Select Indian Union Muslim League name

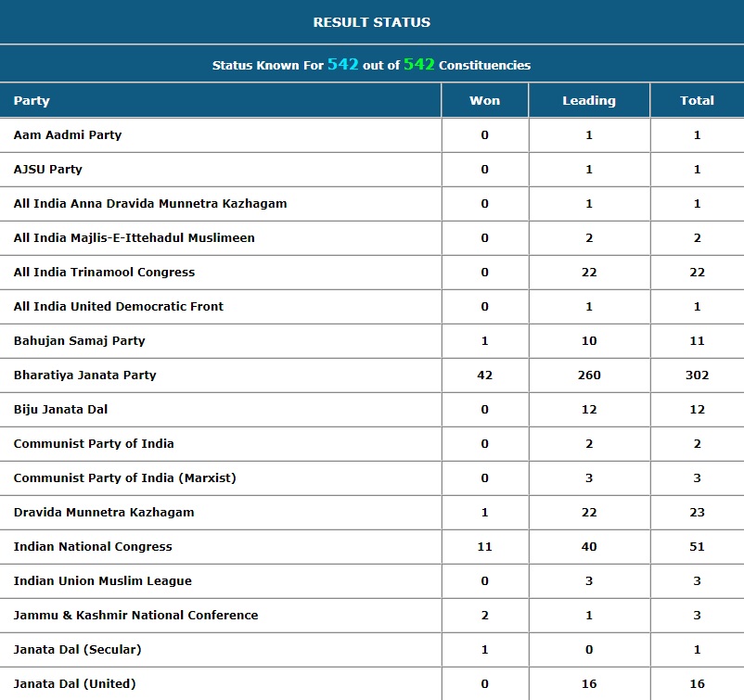[x=102, y=581]
